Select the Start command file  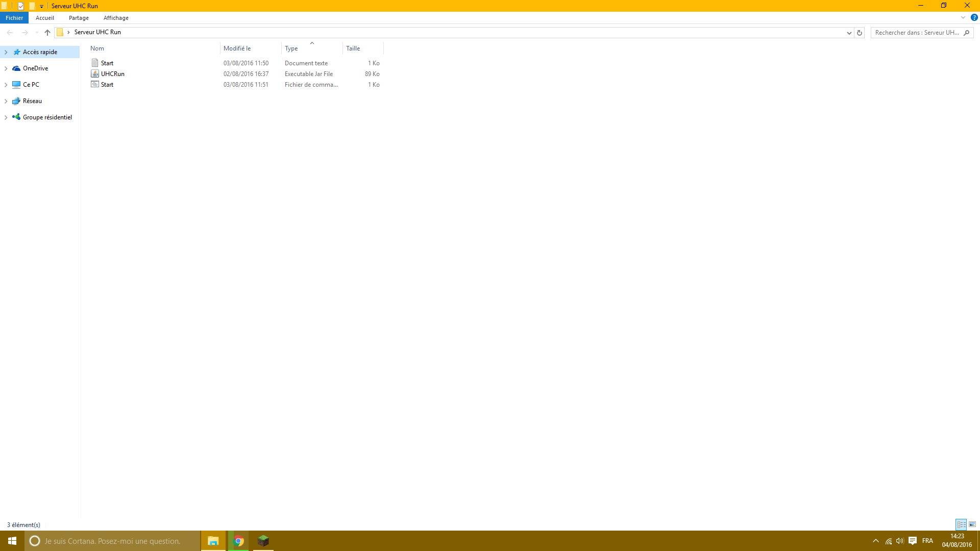(107, 85)
